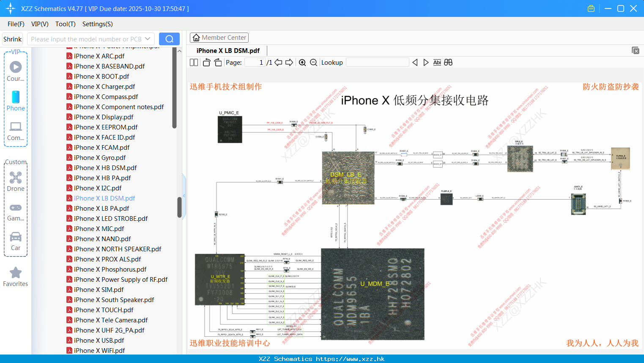644x363 pixels.
Task: Click the PDF icon beside iPhone X NAND.pdf
Action: click(x=69, y=239)
